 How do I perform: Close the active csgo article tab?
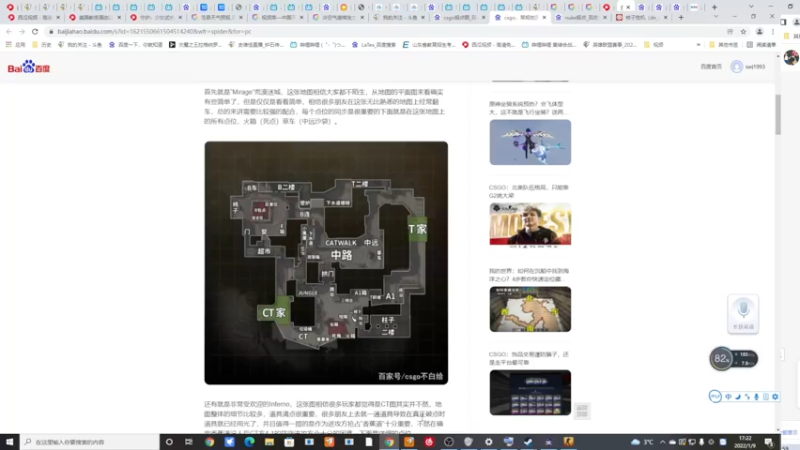point(544,17)
